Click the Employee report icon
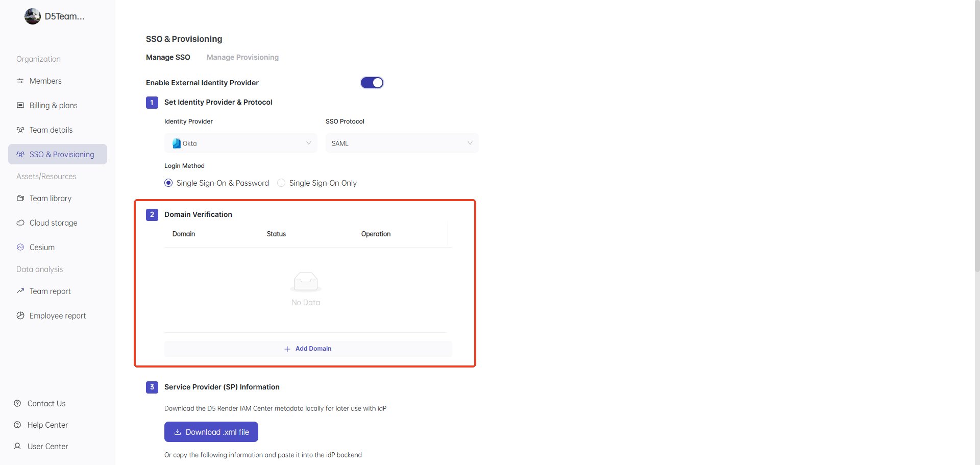Image resolution: width=980 pixels, height=465 pixels. click(x=20, y=316)
